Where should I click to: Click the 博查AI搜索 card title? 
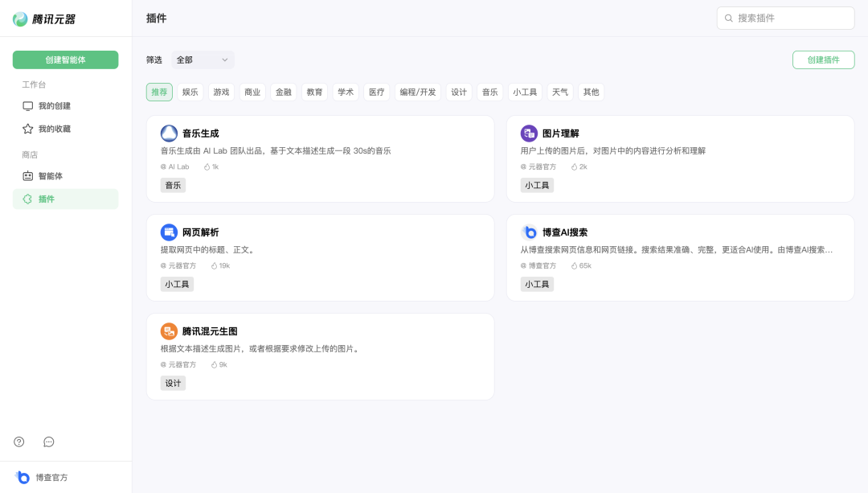(x=565, y=232)
